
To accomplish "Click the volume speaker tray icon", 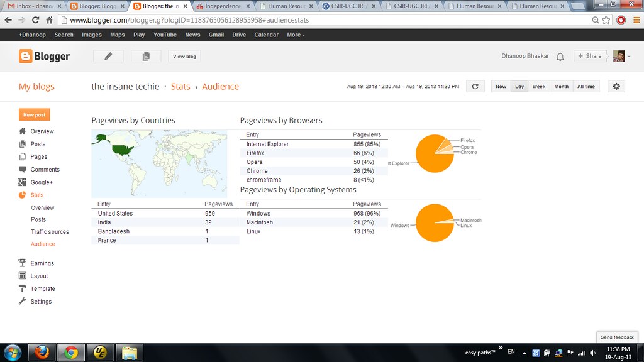I will [592, 353].
